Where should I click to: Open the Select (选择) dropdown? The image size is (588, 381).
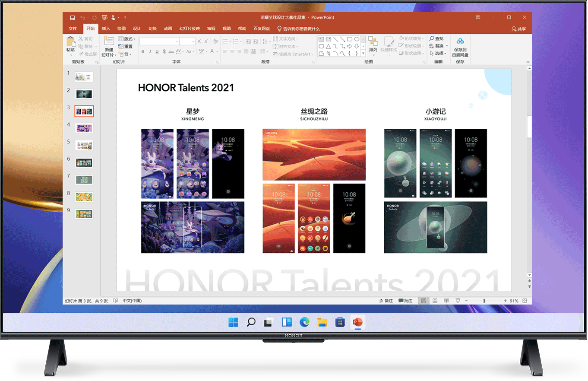tap(439, 53)
